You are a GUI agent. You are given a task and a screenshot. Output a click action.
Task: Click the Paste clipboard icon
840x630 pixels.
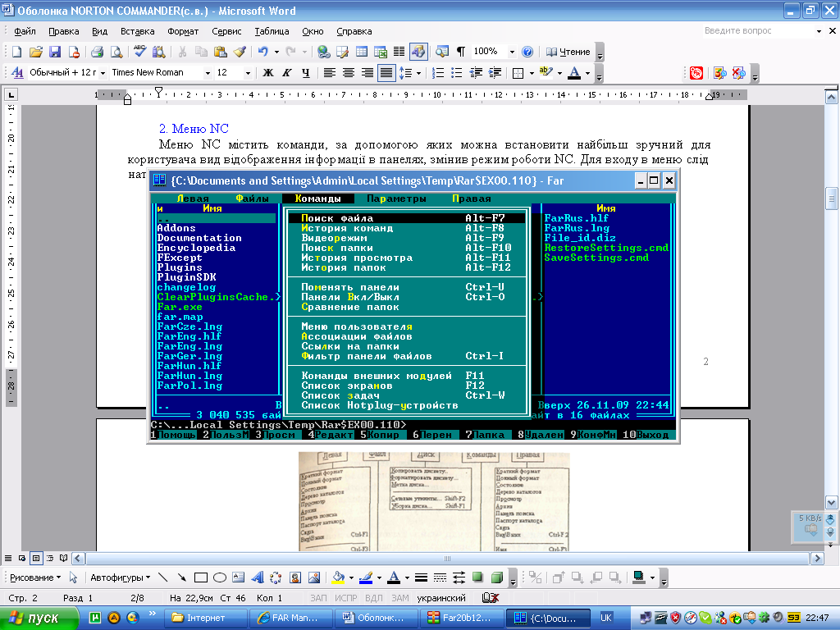pyautogui.click(x=220, y=52)
